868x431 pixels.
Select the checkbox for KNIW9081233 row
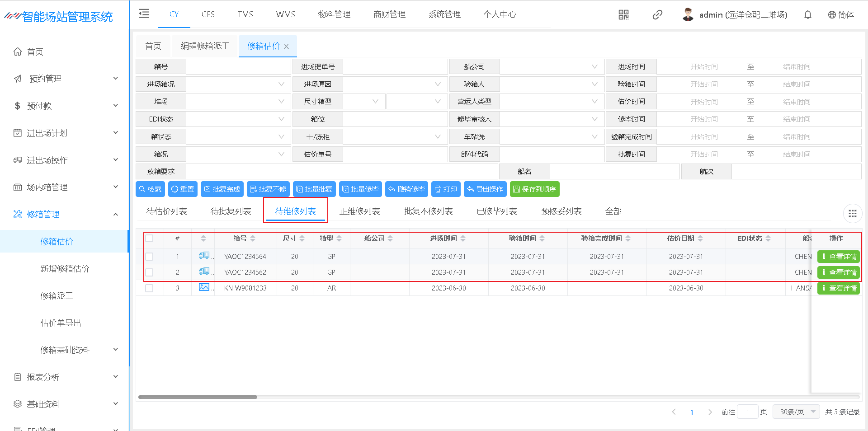click(149, 288)
